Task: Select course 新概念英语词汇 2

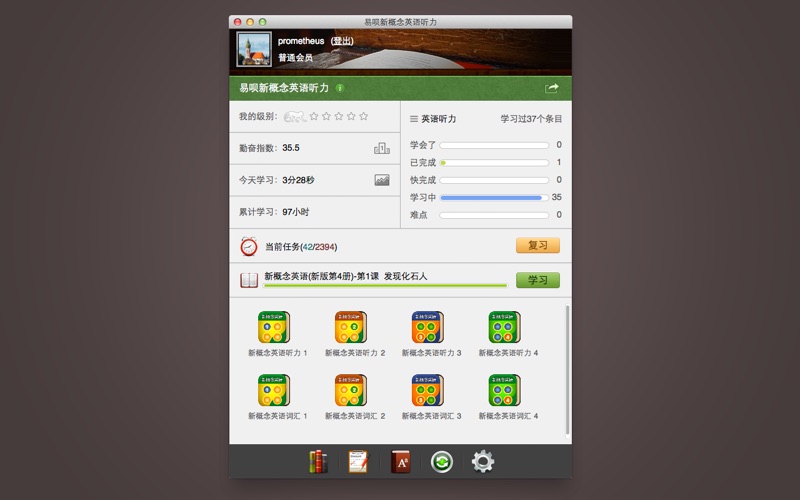Action: point(351,390)
